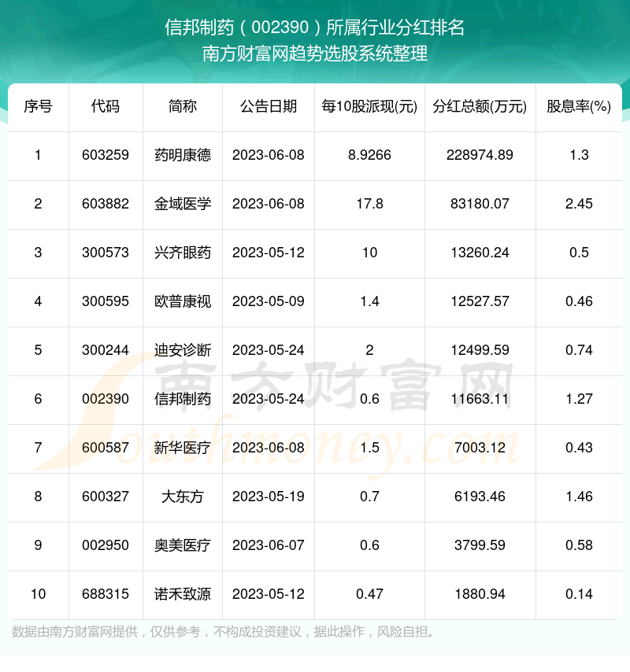The image size is (630, 672).
Task: Click the 序号 column header
Action: point(38,106)
